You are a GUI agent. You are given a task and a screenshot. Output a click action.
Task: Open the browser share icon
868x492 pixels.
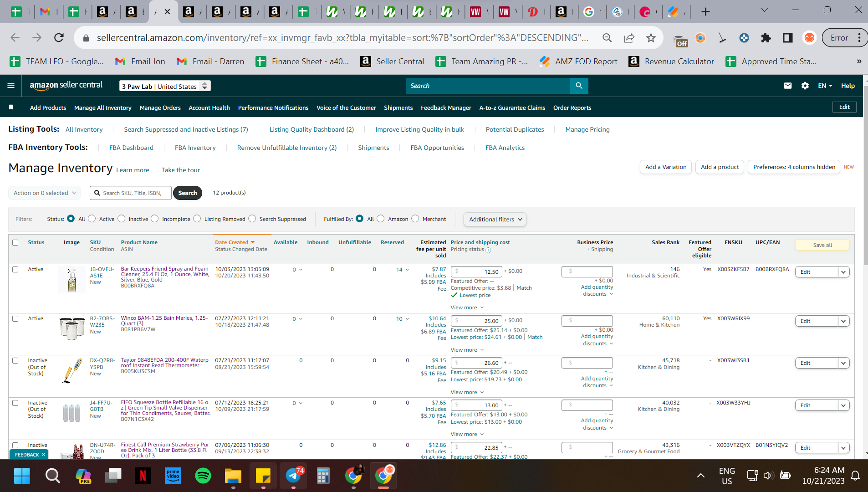pos(629,38)
